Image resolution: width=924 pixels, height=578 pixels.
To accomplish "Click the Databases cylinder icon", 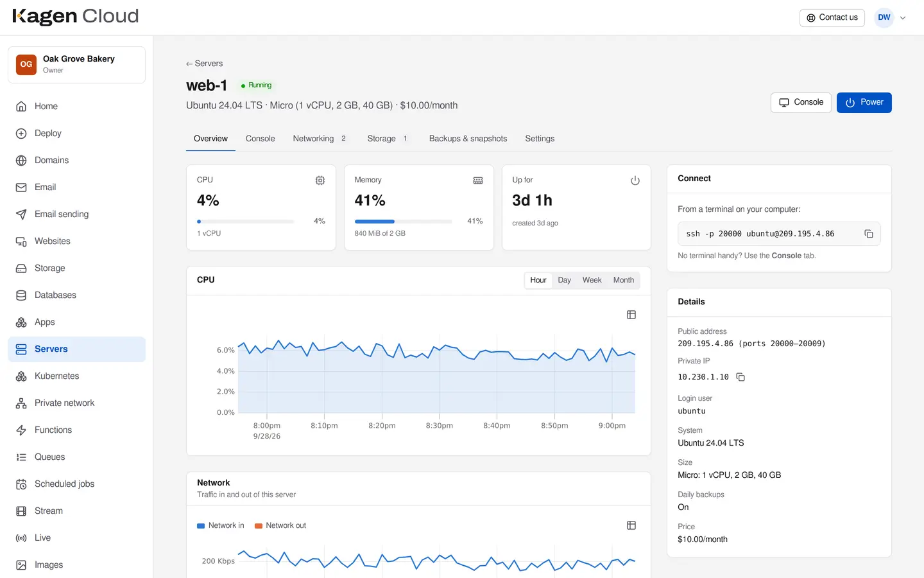I will tap(21, 295).
